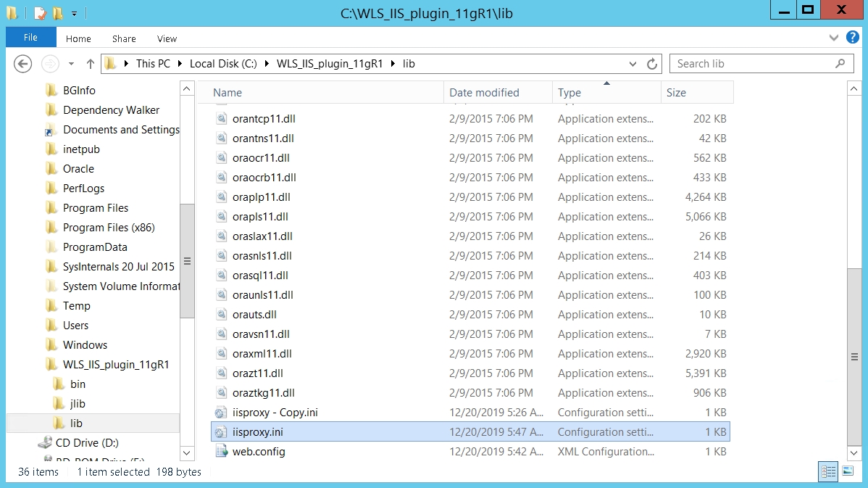Click the web.config file icon
Image resolution: width=868 pixels, height=488 pixels.
[221, 452]
